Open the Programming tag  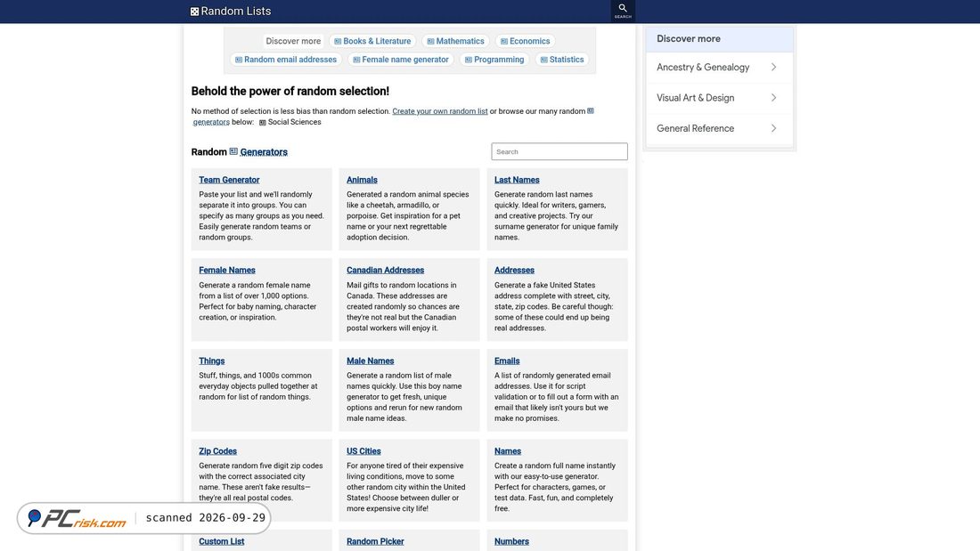pyautogui.click(x=494, y=60)
